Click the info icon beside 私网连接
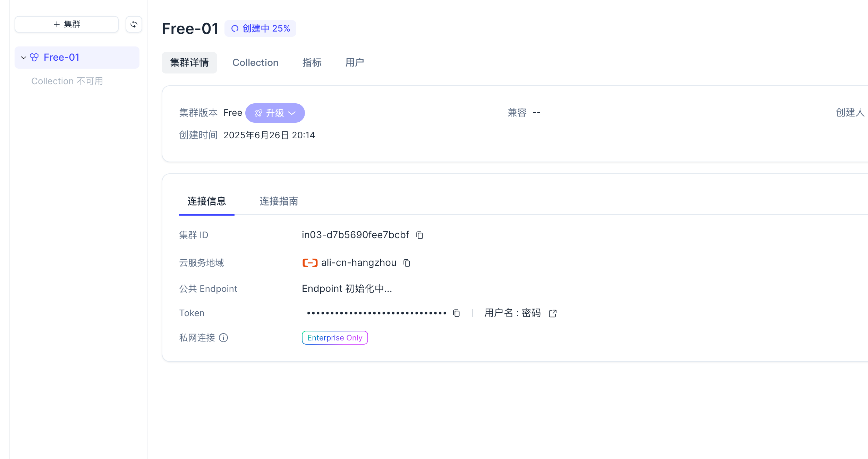This screenshot has width=868, height=459. click(223, 338)
